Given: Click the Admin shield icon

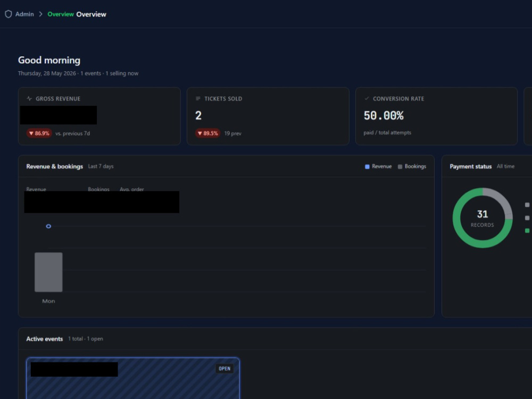Looking at the screenshot, I should tap(9, 14).
